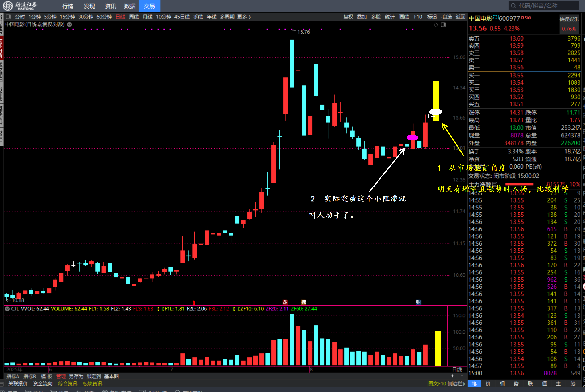Select the 筹 chip distribution tab
Viewport: 585px width, 392px height.
[x=573, y=383]
